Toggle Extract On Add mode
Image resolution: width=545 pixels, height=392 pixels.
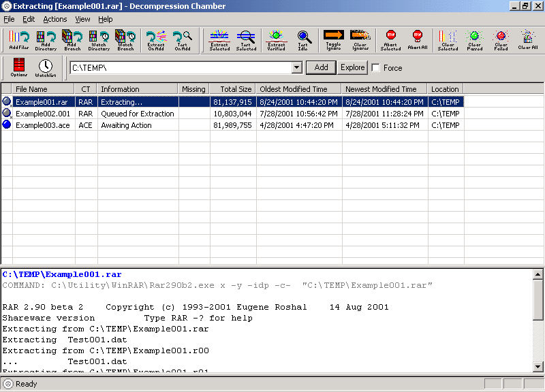pyautogui.click(x=156, y=40)
